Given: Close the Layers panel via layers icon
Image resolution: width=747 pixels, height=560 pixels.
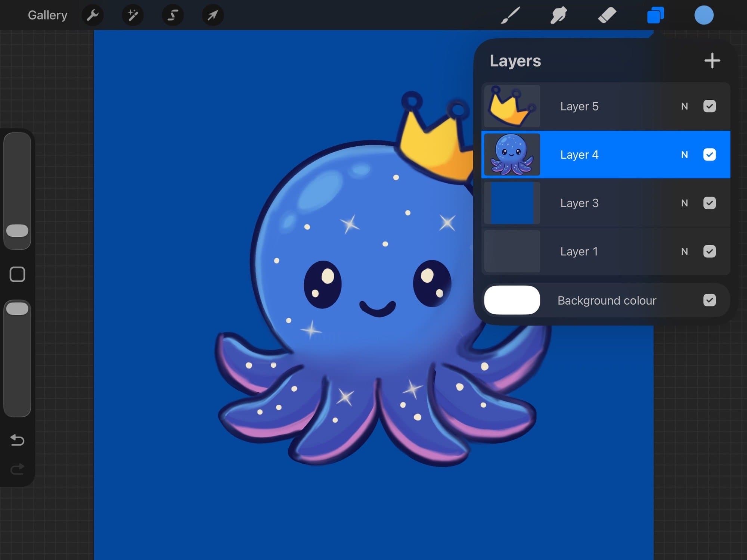Looking at the screenshot, I should (x=655, y=15).
